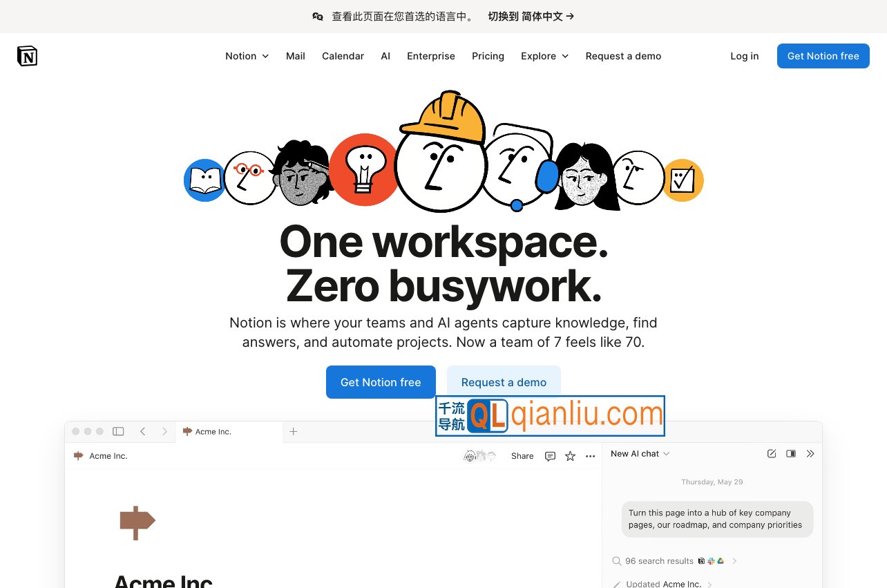
Task: Star the Acme Inc. page as favorite
Action: 570,456
